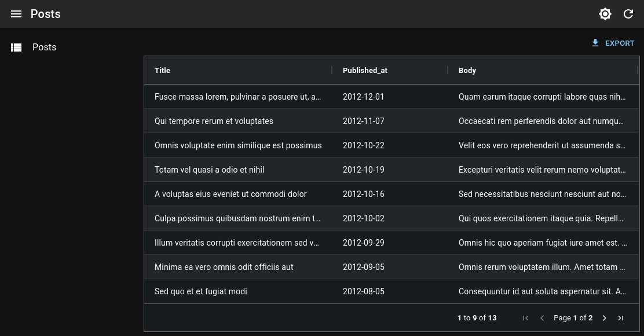Click the refresh icon in the top bar
This screenshot has width=644, height=336.
tap(628, 14)
